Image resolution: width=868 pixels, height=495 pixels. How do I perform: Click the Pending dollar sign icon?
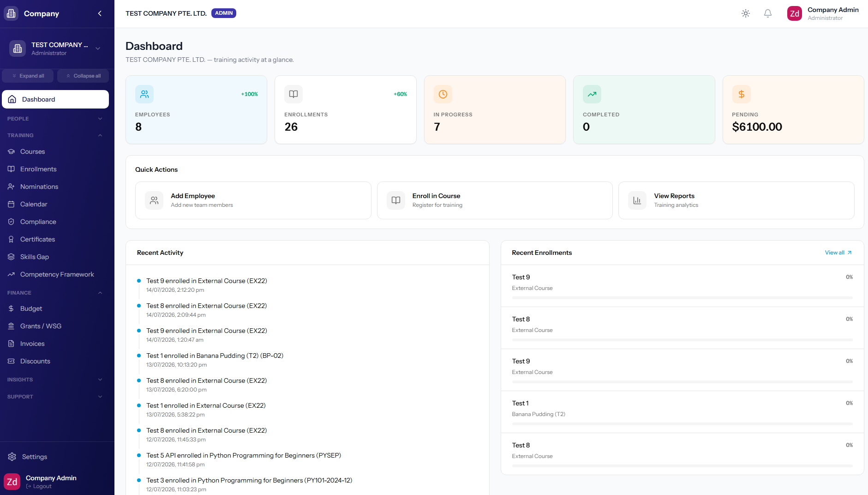tap(741, 94)
